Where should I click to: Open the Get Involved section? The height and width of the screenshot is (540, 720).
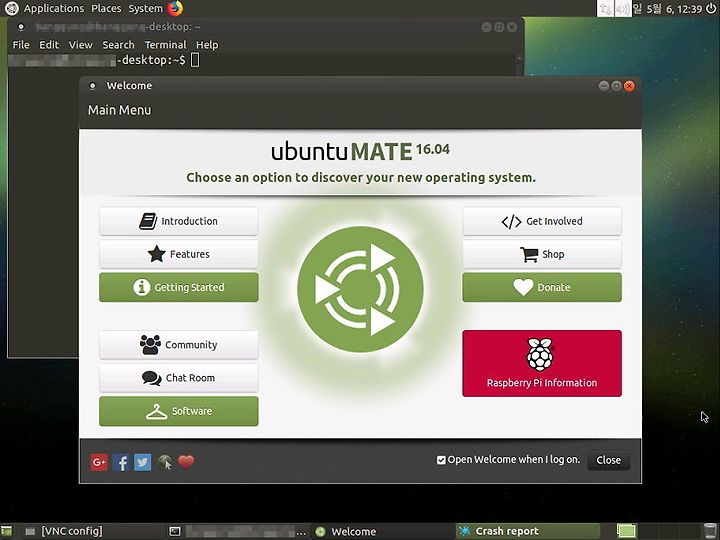(542, 221)
